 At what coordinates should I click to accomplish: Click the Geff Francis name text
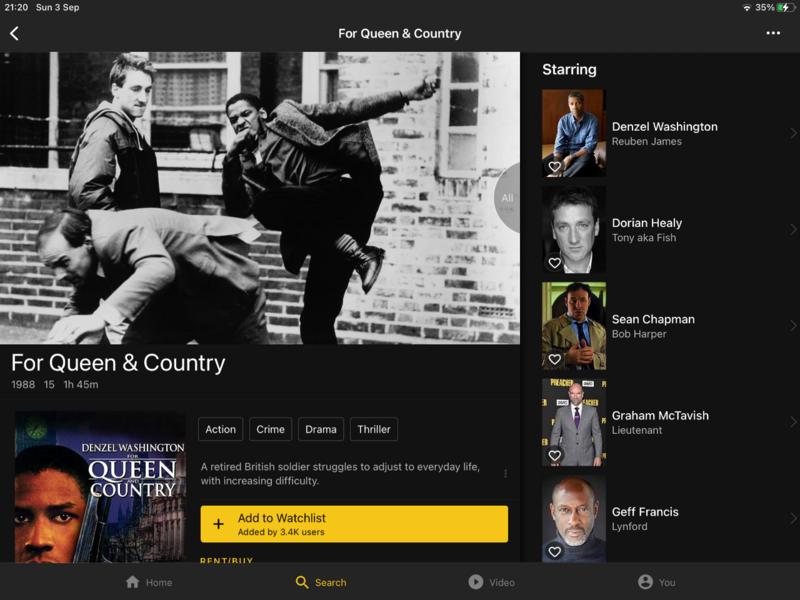click(645, 512)
